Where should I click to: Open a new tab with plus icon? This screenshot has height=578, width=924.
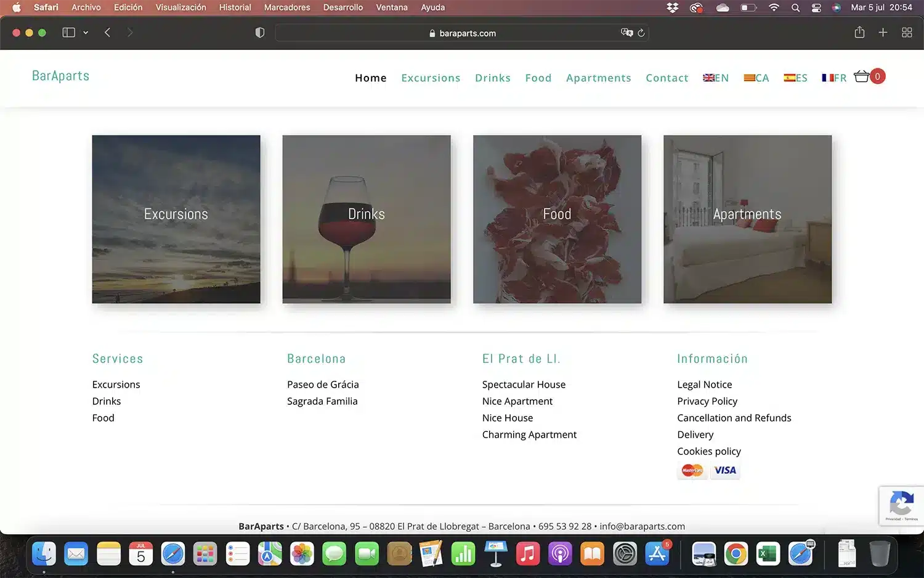[883, 33]
